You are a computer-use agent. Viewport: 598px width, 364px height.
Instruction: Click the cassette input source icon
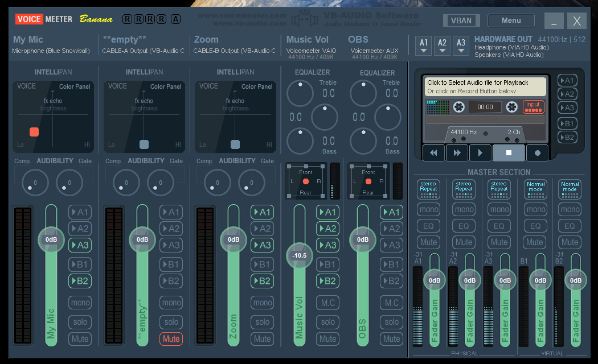pos(533,107)
